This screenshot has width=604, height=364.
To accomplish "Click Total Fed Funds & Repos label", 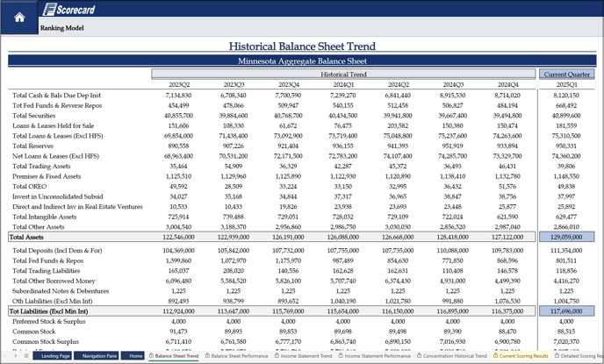I will [x=47, y=261].
